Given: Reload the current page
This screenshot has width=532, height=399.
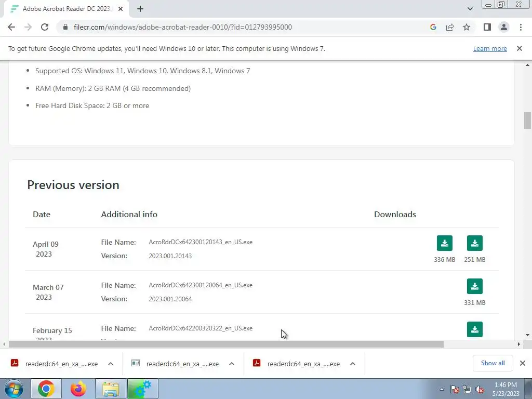Looking at the screenshot, I should coord(45,27).
